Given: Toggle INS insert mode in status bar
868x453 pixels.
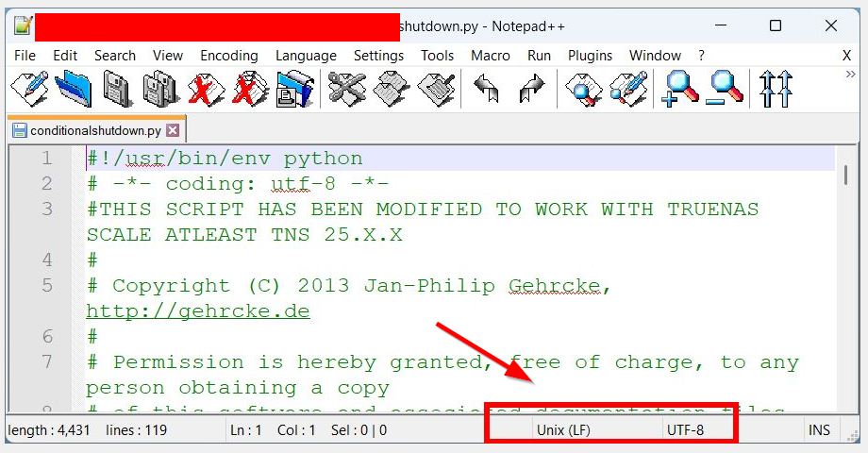Looking at the screenshot, I should [819, 430].
